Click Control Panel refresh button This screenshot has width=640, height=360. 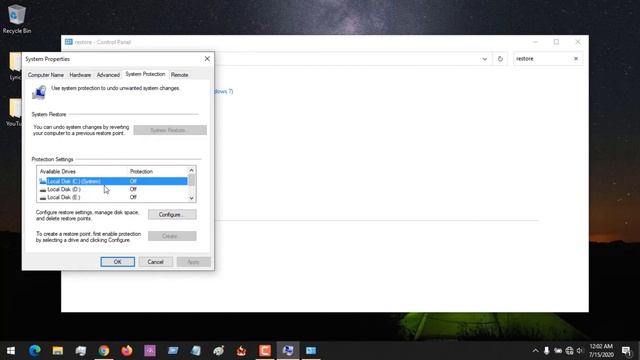coord(500,59)
